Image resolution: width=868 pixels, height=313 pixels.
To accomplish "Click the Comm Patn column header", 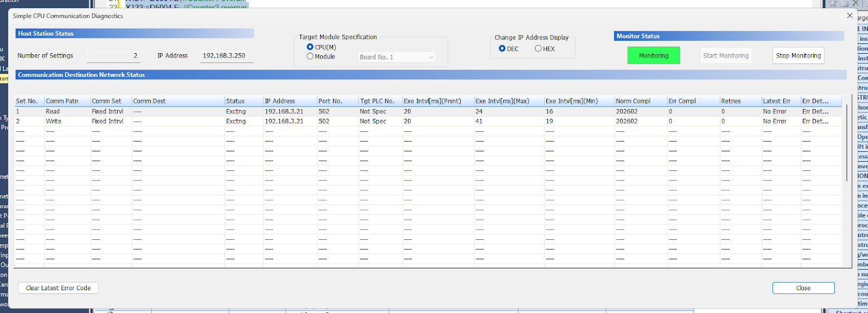I will click(x=67, y=101).
